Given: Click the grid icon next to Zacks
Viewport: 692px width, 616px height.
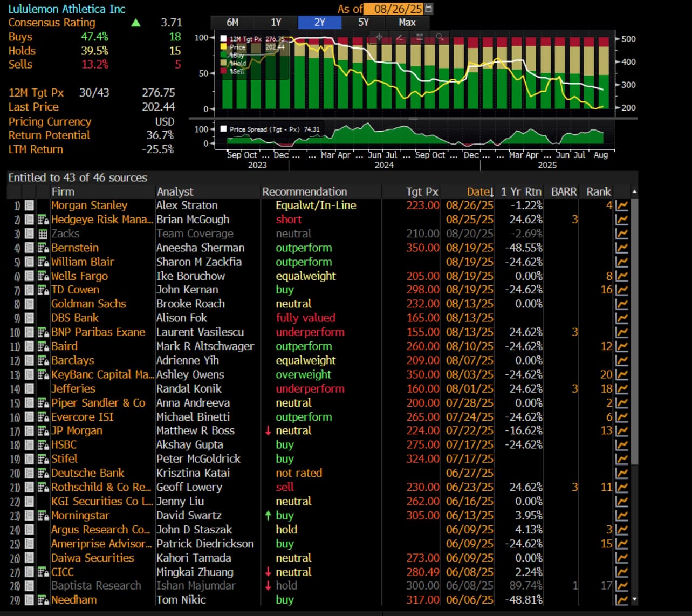Looking at the screenshot, I should click(x=43, y=234).
